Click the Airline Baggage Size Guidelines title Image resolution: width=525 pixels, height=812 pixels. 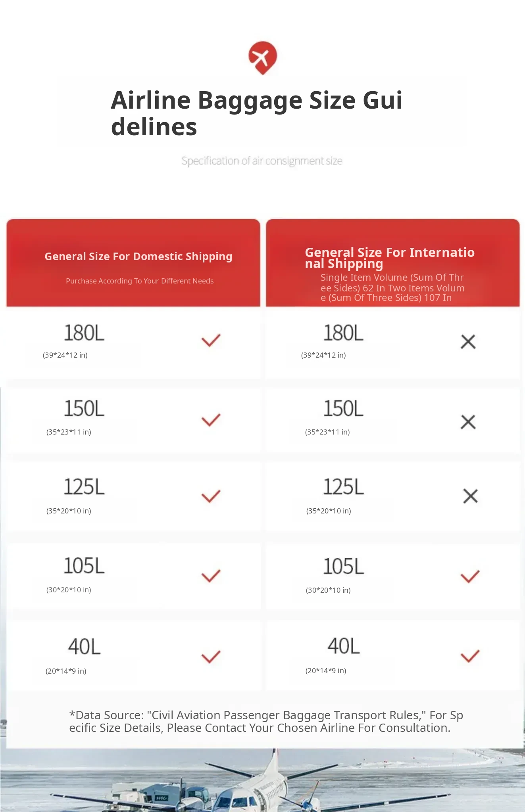click(x=257, y=113)
